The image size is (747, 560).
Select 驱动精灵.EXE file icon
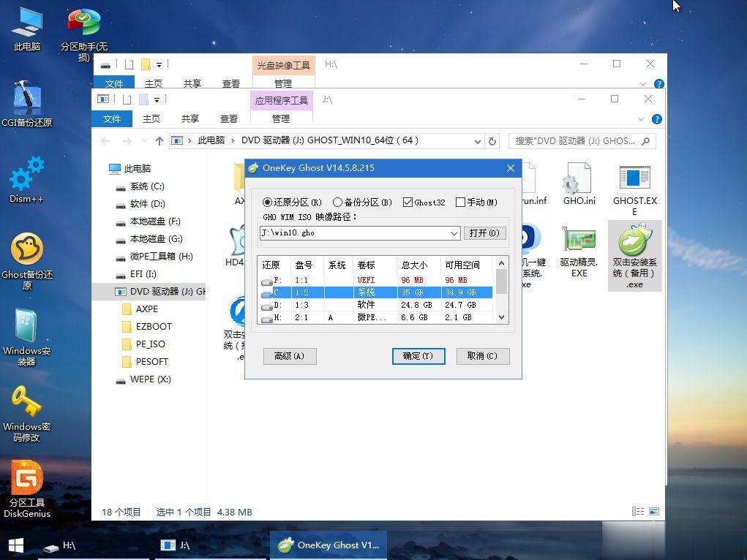click(x=579, y=251)
